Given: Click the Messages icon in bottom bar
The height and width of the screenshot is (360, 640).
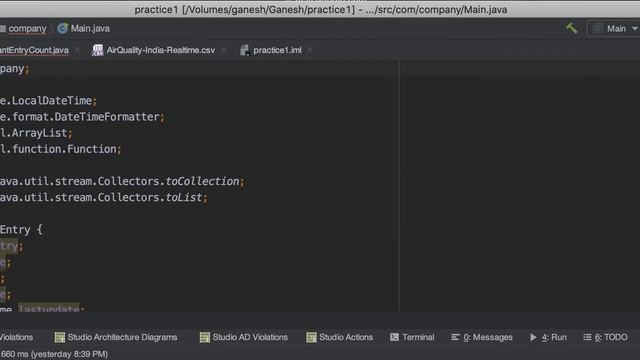Looking at the screenshot, I should [x=455, y=337].
